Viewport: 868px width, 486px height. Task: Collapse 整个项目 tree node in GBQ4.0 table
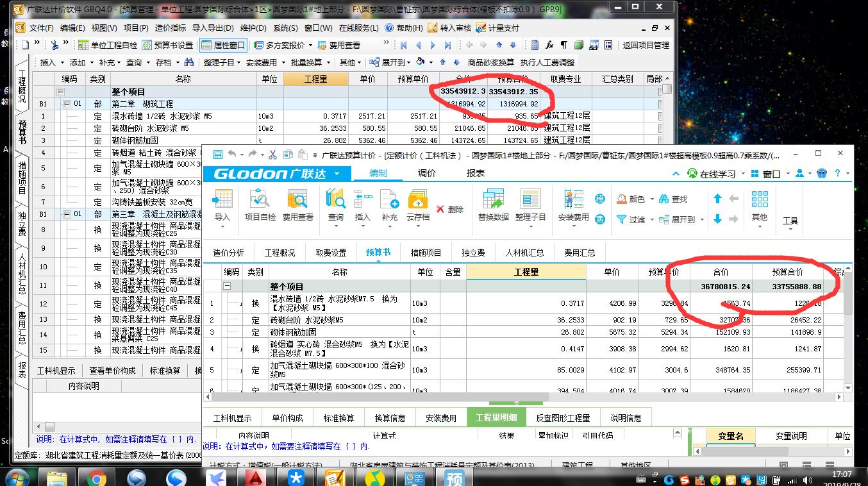coord(62,92)
